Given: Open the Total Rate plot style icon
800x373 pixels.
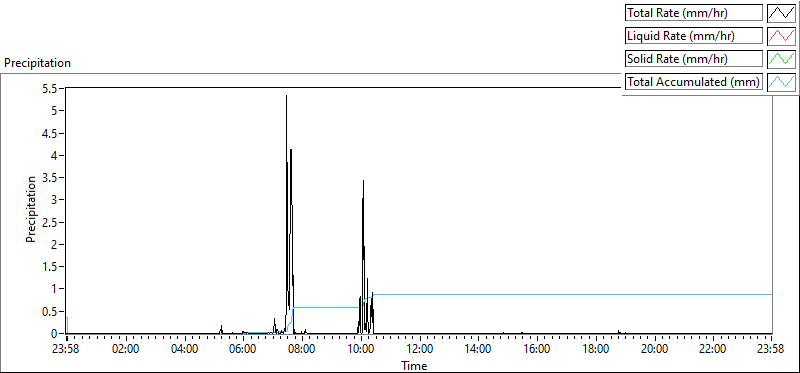Looking at the screenshot, I should [x=781, y=13].
